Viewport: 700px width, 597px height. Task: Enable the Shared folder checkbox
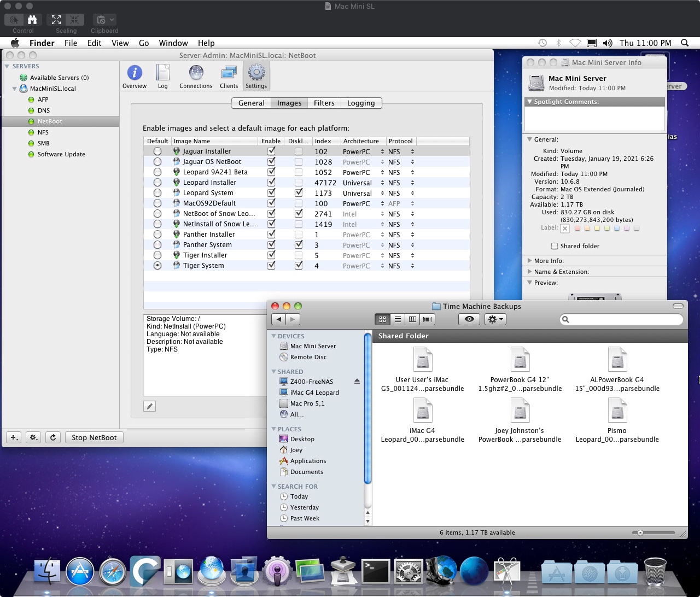(555, 246)
